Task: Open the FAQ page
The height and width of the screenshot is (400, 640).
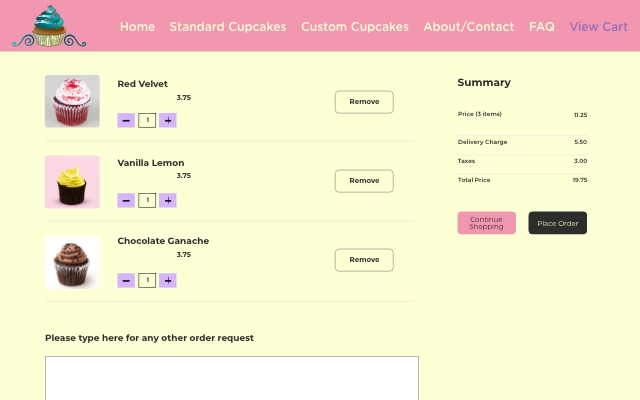Action: click(542, 27)
